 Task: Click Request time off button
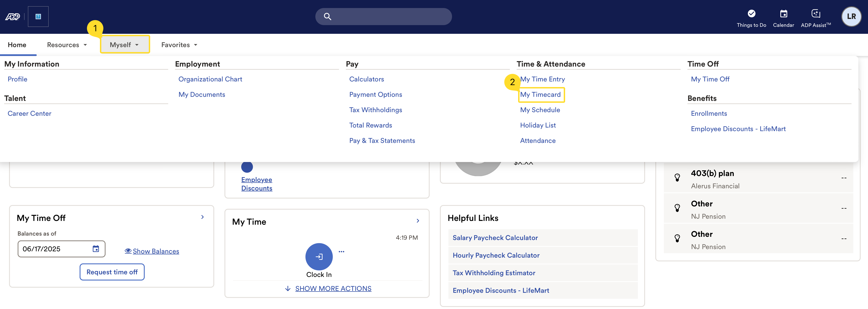(112, 272)
